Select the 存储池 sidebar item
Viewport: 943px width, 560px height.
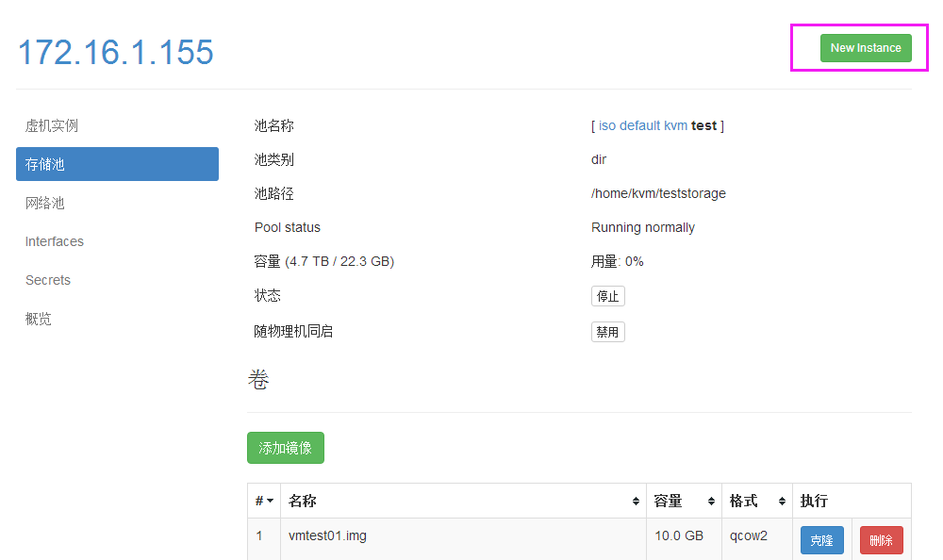117,164
